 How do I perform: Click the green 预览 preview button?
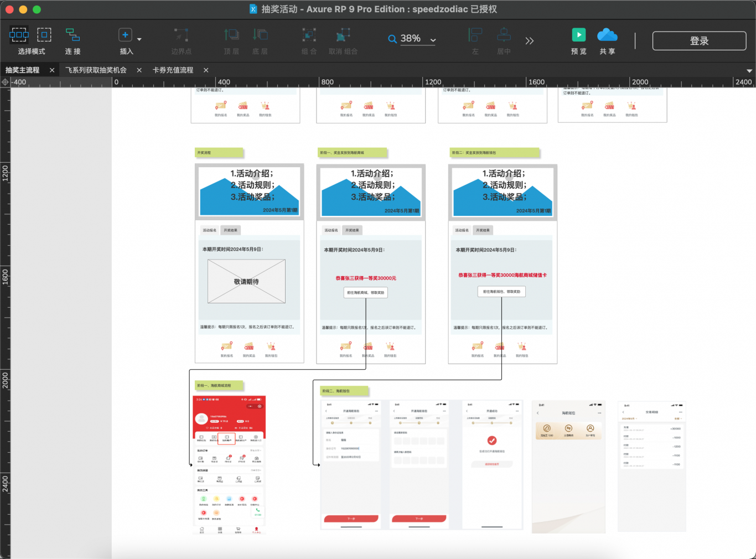tap(578, 35)
